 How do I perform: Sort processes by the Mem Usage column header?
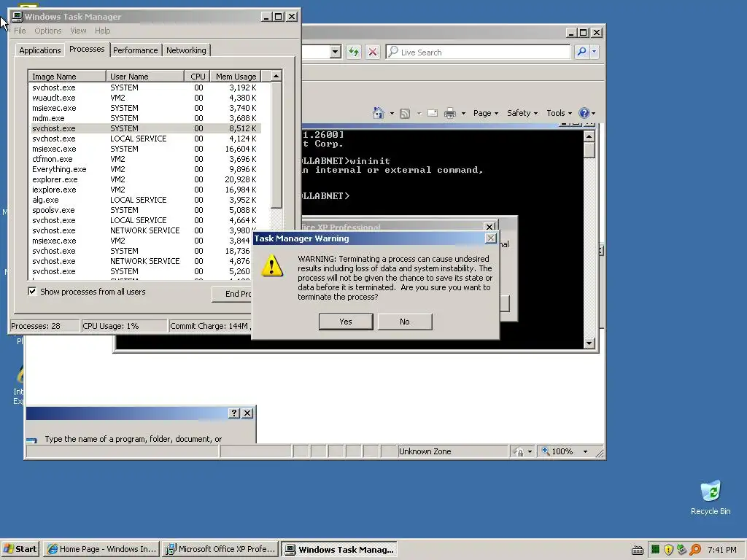pos(236,76)
